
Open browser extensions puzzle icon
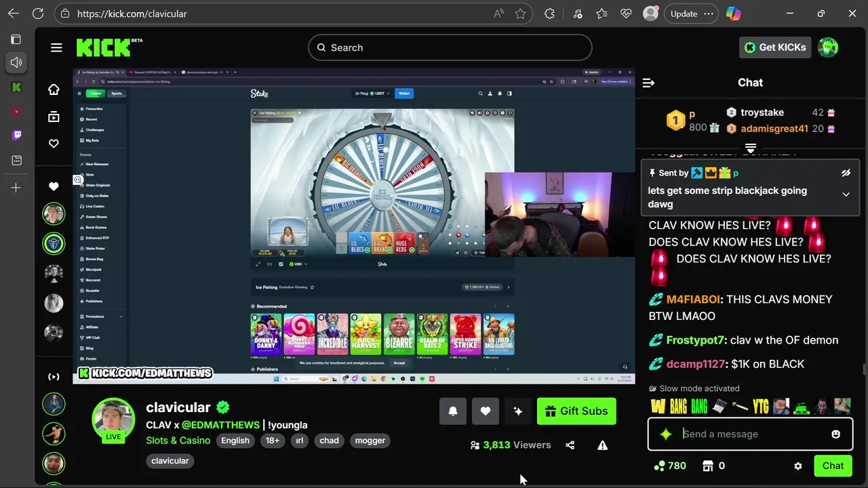tap(549, 14)
